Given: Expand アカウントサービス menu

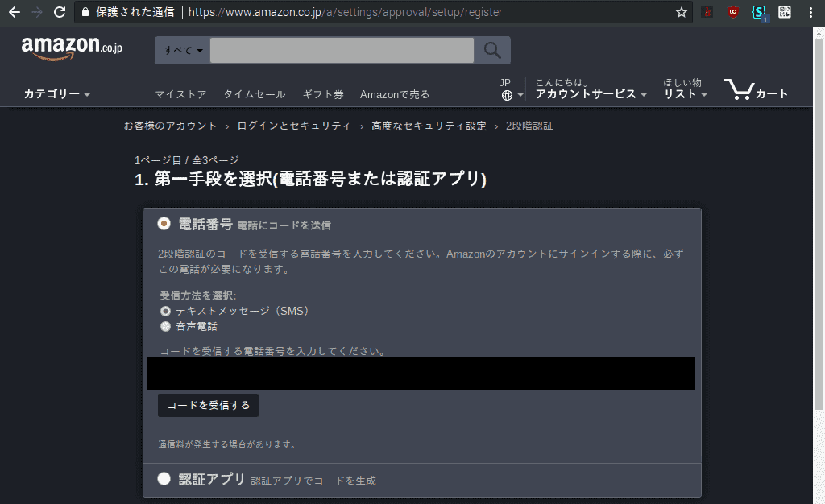Looking at the screenshot, I should [x=591, y=94].
